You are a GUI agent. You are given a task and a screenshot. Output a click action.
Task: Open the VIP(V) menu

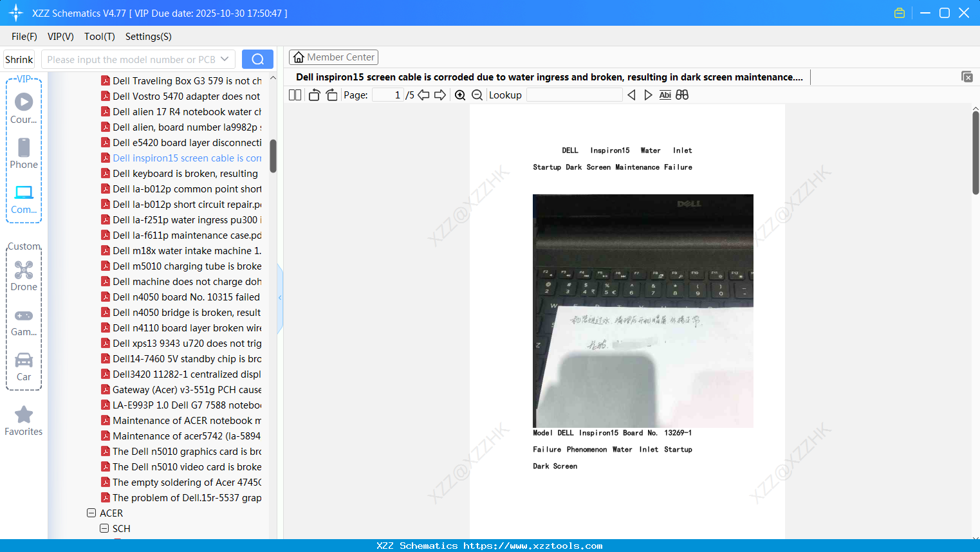point(60,37)
